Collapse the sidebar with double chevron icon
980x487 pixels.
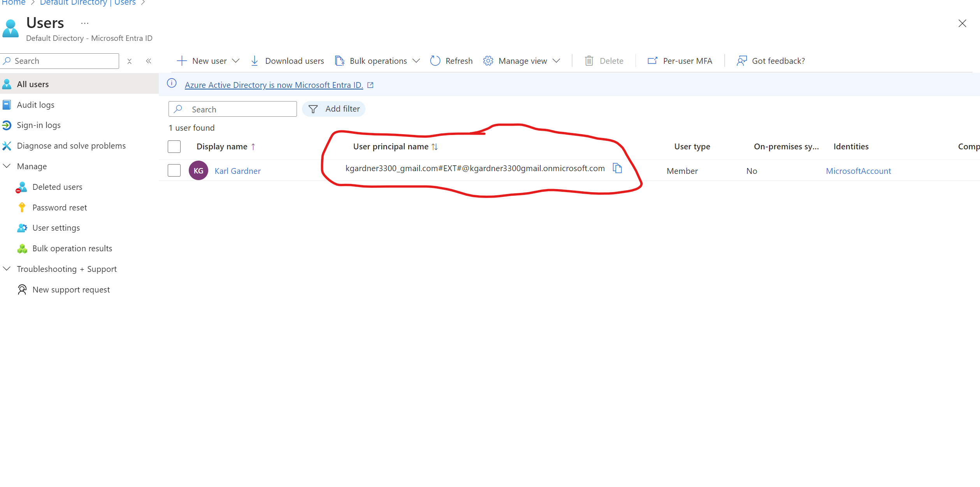(149, 61)
